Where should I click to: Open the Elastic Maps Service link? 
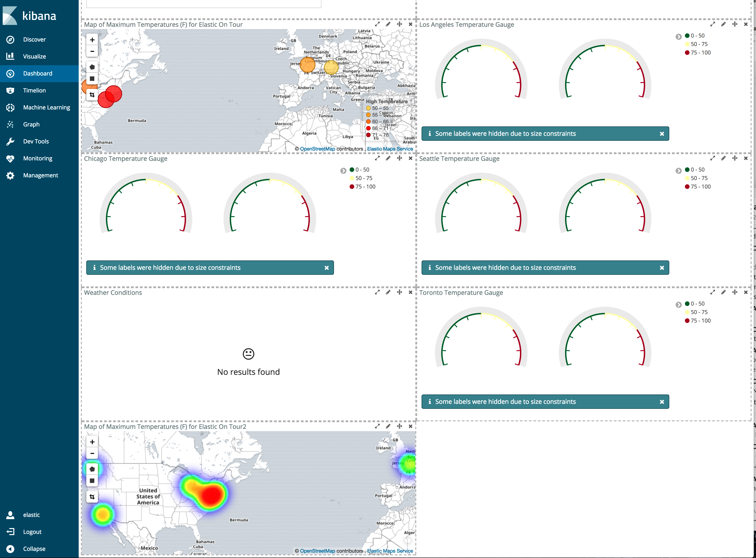coord(390,149)
